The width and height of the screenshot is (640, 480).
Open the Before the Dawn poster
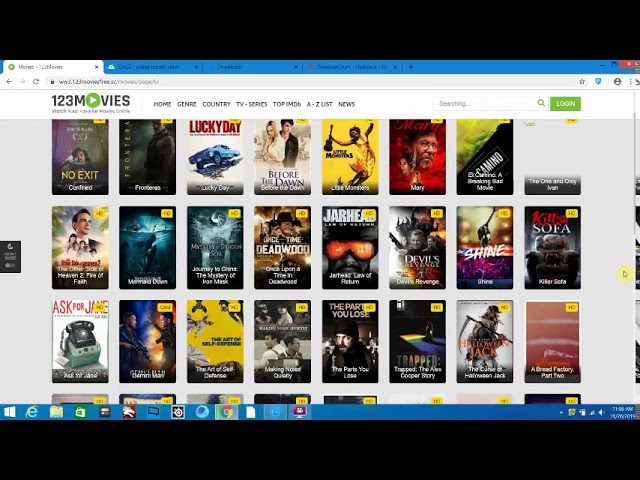pyautogui.click(x=282, y=157)
